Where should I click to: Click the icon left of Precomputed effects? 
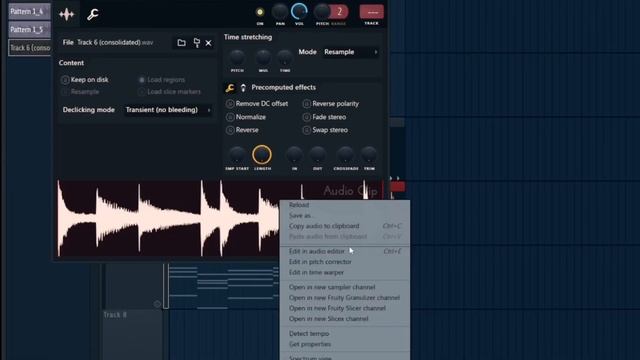pyautogui.click(x=243, y=88)
